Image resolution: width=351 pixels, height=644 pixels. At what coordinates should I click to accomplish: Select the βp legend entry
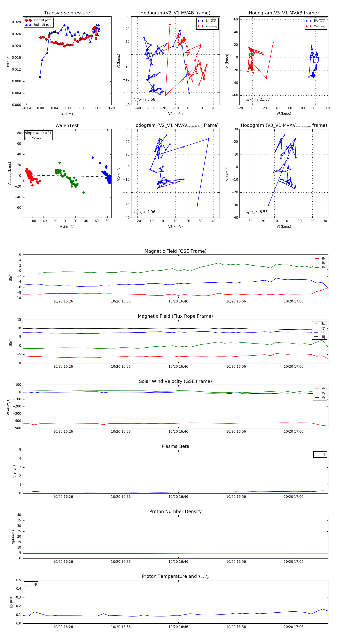pyautogui.click(x=320, y=454)
